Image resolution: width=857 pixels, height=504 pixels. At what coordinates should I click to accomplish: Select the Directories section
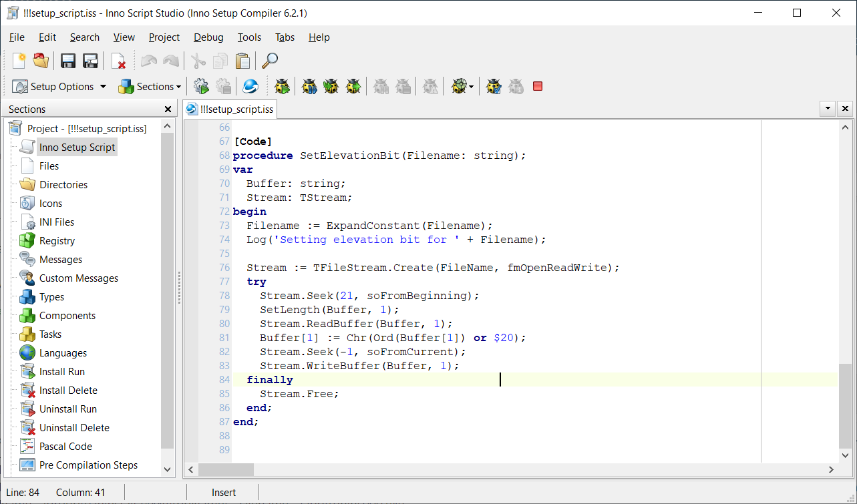click(63, 184)
